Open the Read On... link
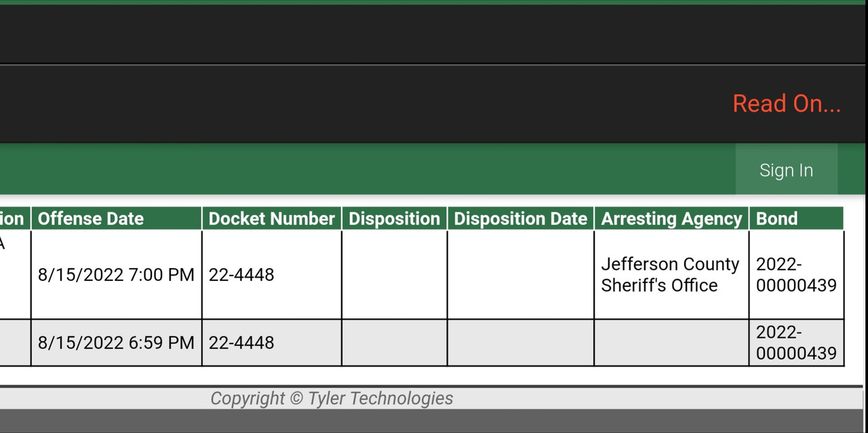The width and height of the screenshot is (868, 433). [787, 103]
